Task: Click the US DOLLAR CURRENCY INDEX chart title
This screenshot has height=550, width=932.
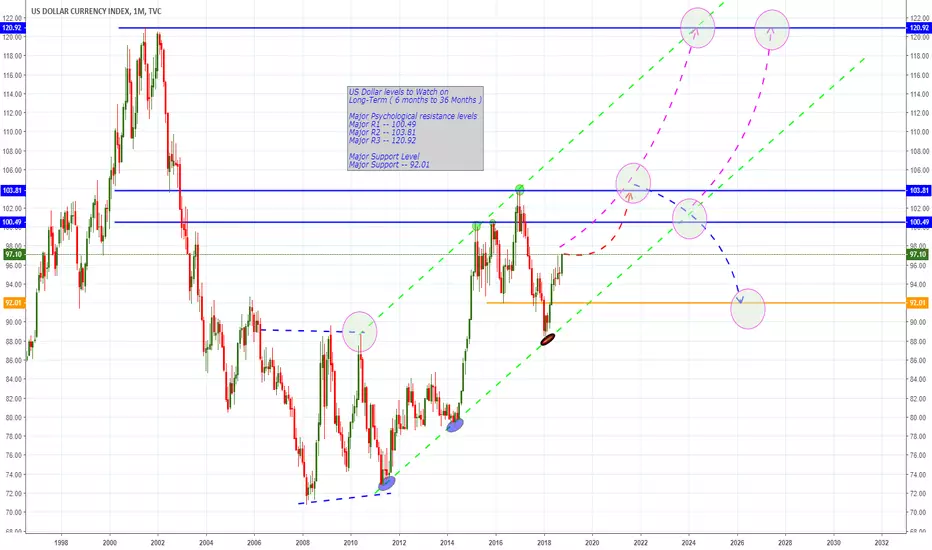Action: pyautogui.click(x=96, y=11)
